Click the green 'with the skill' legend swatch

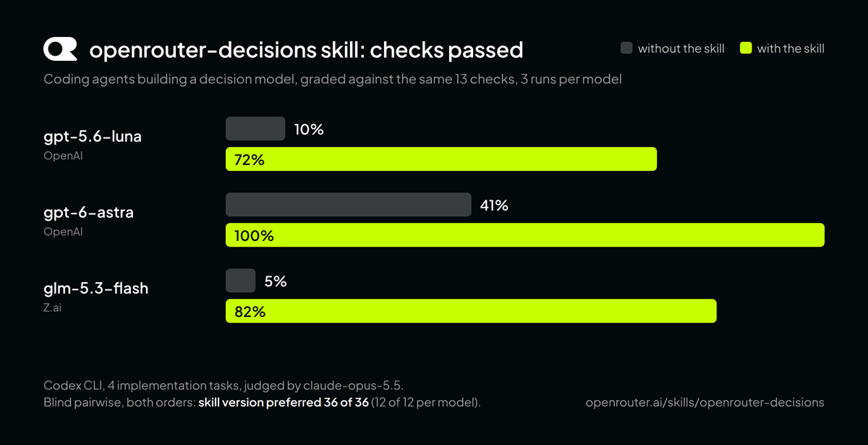(746, 48)
